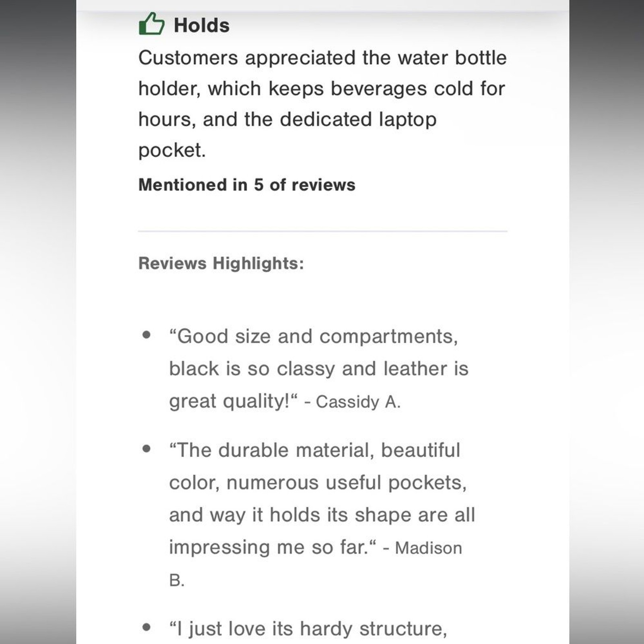This screenshot has width=644, height=644.
Task: Tap the great quality! quote line
Action: 233,401
